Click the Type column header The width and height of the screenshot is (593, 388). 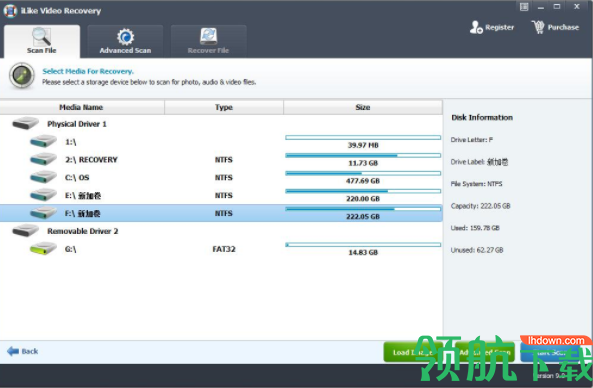224,107
